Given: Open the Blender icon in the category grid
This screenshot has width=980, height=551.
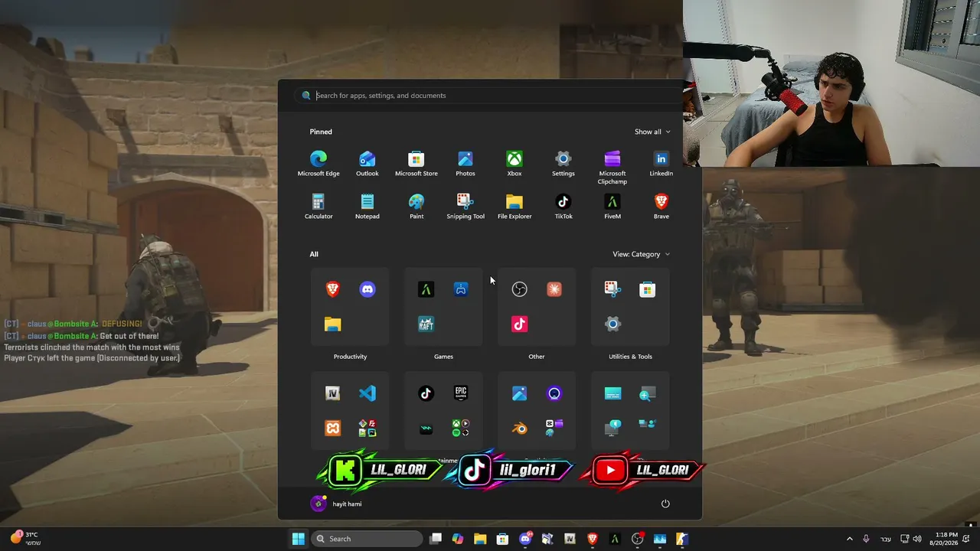Looking at the screenshot, I should tap(520, 428).
